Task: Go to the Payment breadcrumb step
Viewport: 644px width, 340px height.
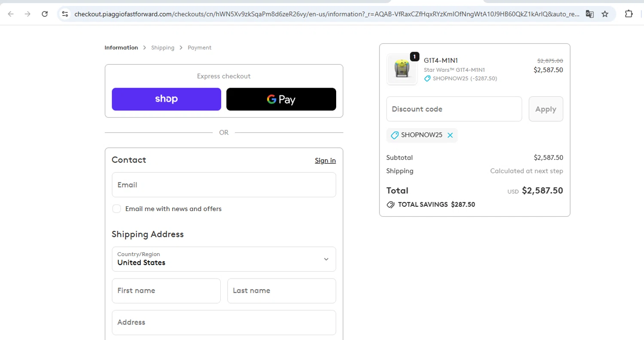Action: click(x=200, y=48)
